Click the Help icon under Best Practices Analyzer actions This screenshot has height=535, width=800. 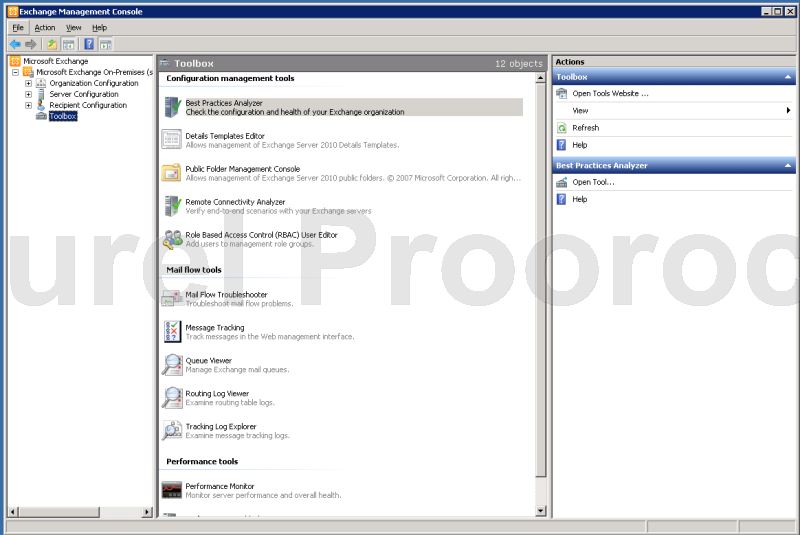562,199
